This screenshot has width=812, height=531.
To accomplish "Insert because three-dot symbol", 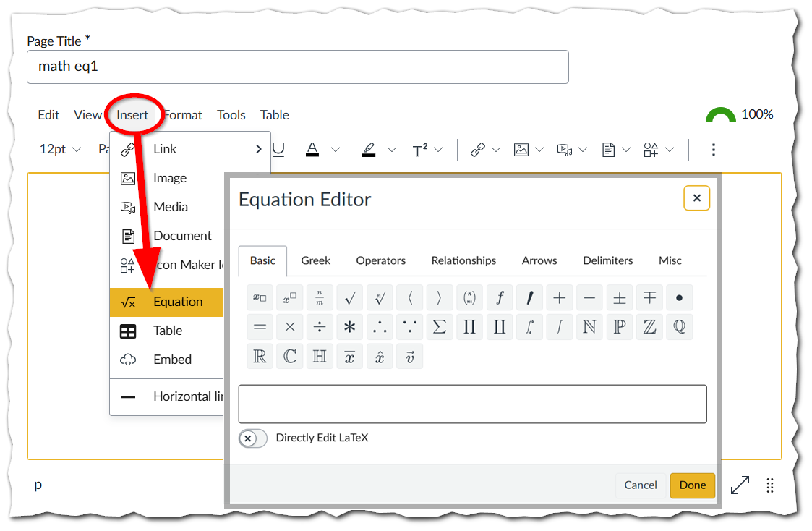I will pos(410,327).
